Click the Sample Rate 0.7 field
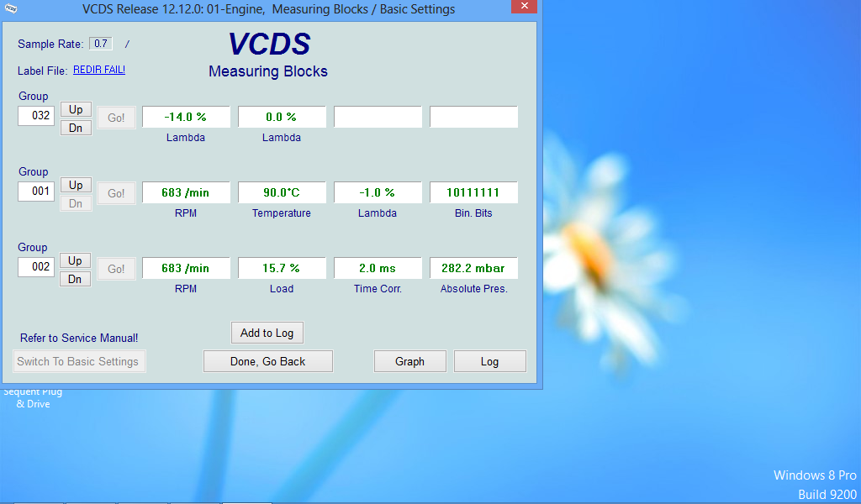 pos(101,44)
